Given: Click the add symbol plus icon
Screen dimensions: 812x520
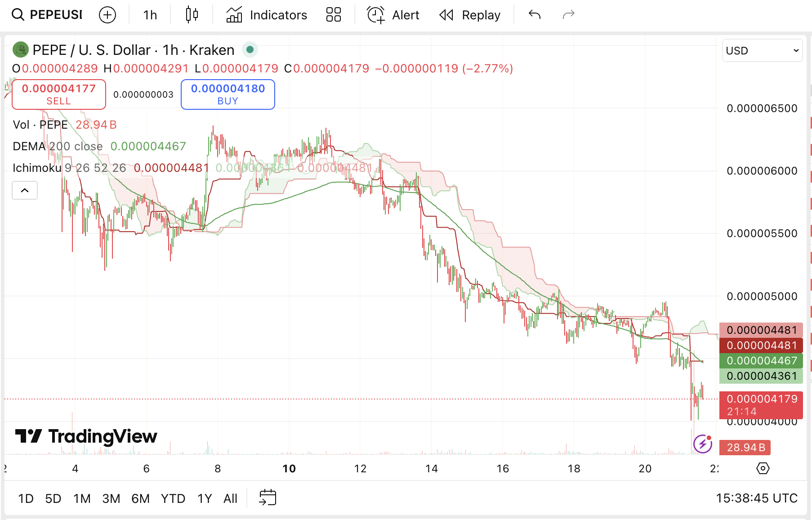Looking at the screenshot, I should point(107,15).
